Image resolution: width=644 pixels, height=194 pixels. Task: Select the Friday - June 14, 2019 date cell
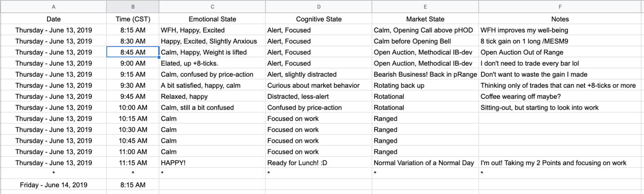[54, 185]
